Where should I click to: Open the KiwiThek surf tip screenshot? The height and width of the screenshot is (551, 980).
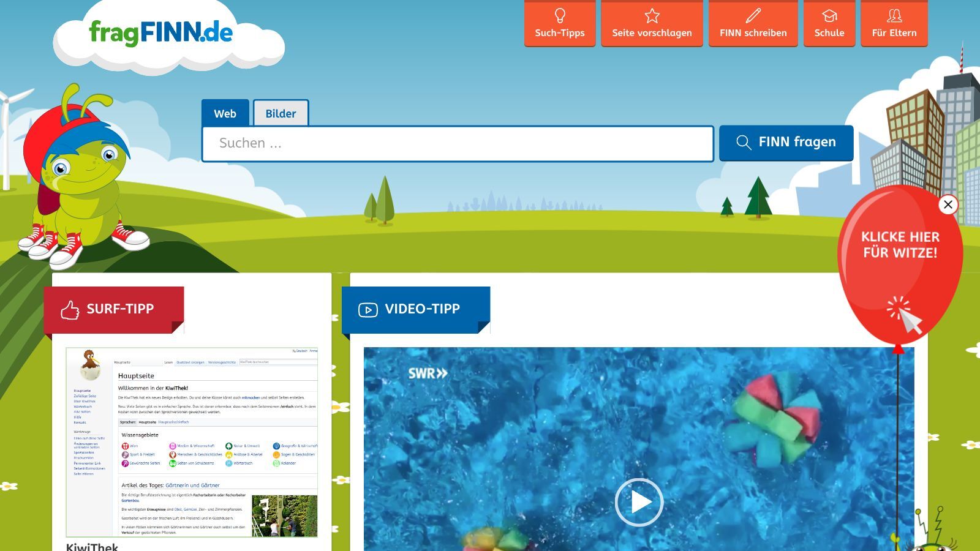[192, 442]
